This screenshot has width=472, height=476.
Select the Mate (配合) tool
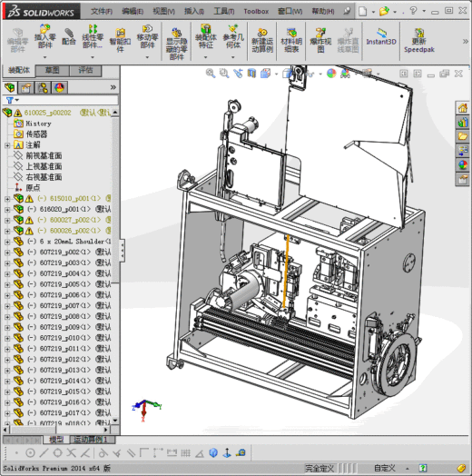tap(69, 36)
